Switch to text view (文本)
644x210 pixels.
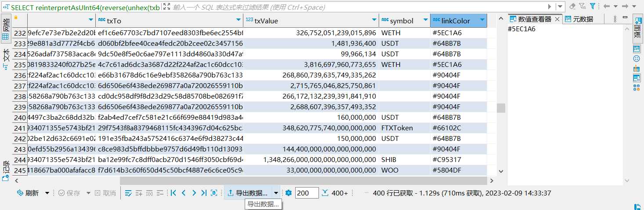pyautogui.click(x=6, y=59)
